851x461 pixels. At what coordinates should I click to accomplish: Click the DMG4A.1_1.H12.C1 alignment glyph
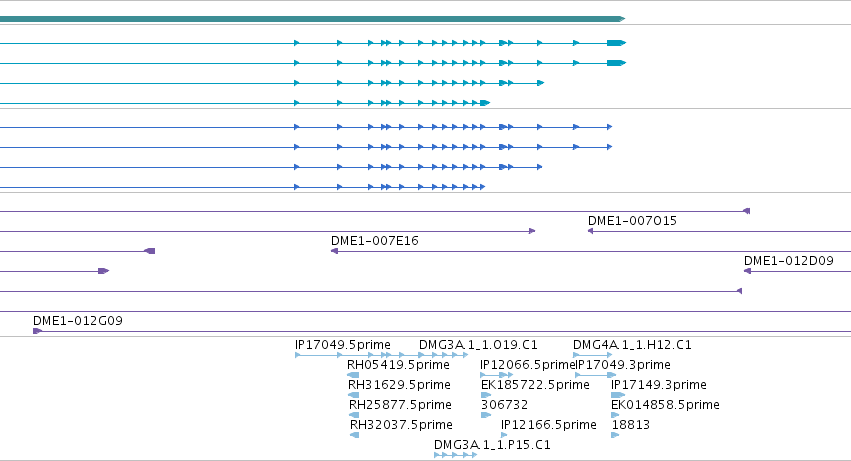tap(593, 355)
